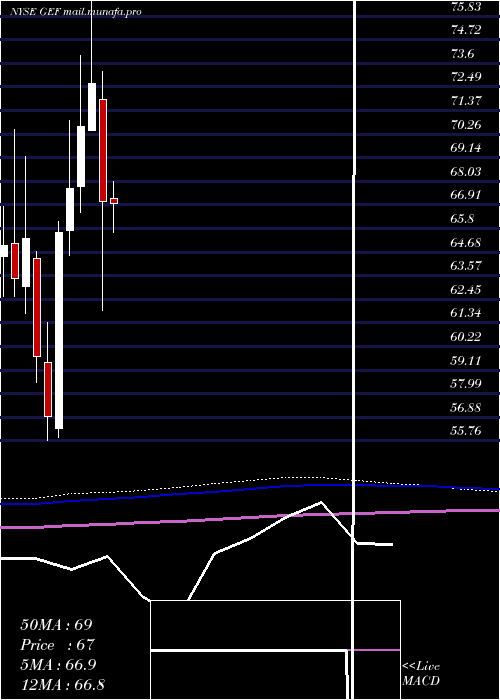The image size is (500, 700).
Task: Select the tallest white candle rising from the chart low
Action: pos(59,330)
